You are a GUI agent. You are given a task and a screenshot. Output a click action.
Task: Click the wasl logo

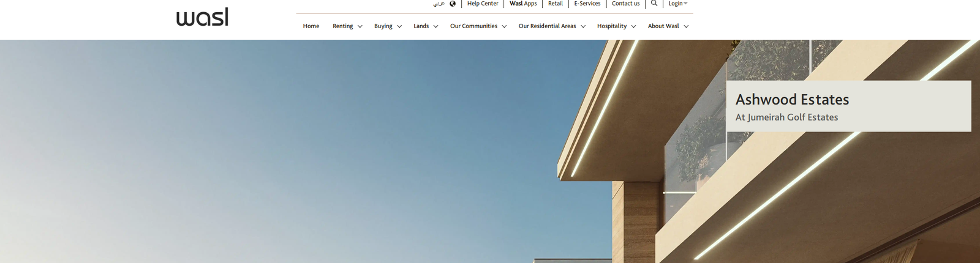tap(202, 17)
